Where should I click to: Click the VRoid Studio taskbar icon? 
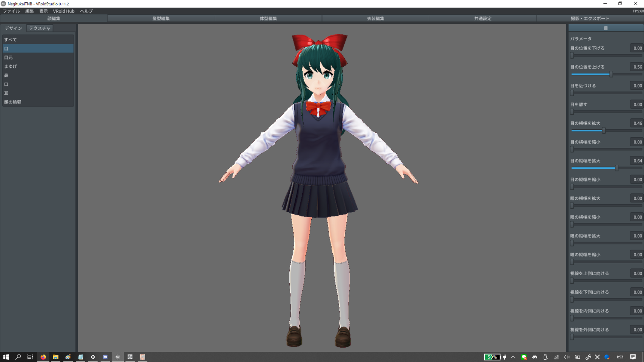click(x=118, y=357)
